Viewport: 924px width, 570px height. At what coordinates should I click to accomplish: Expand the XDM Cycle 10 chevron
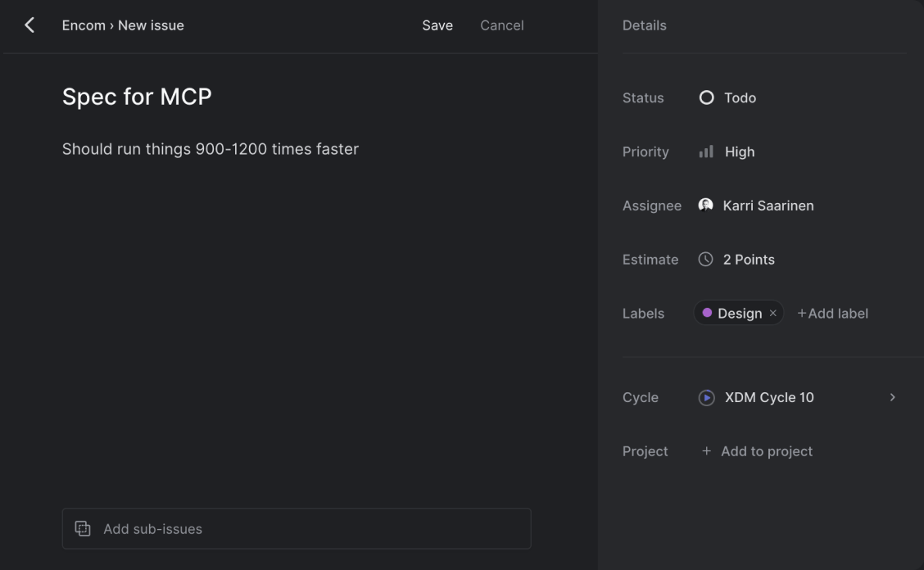click(892, 397)
